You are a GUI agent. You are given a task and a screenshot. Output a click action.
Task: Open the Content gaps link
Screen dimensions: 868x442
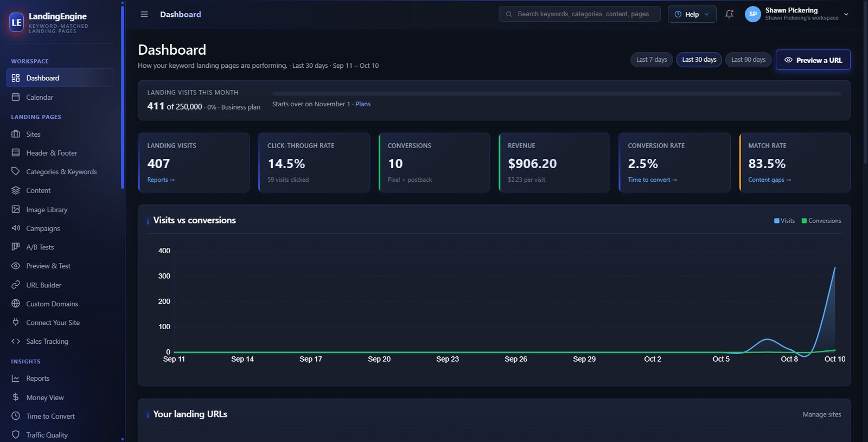tap(769, 180)
